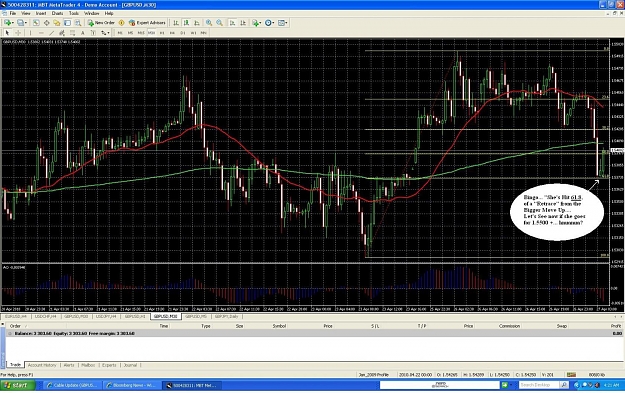Toggle the Market Watch window icon
The height and width of the screenshot is (393, 625).
(36, 23)
